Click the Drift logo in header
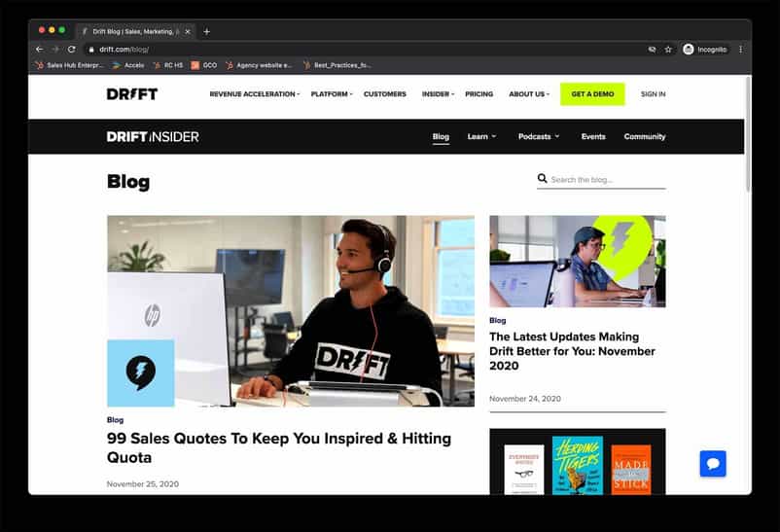 click(x=132, y=94)
